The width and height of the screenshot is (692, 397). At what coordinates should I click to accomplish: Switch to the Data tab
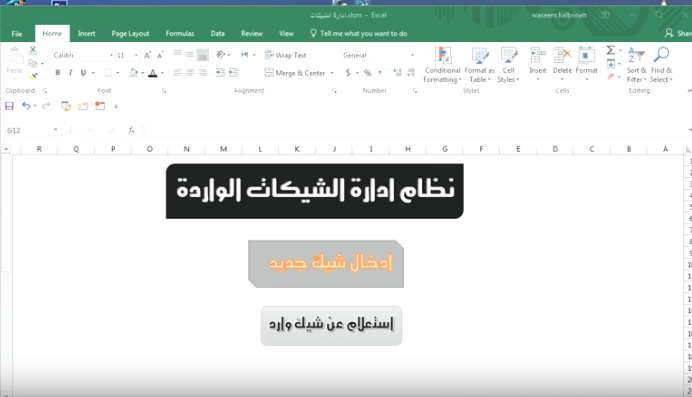tap(218, 34)
